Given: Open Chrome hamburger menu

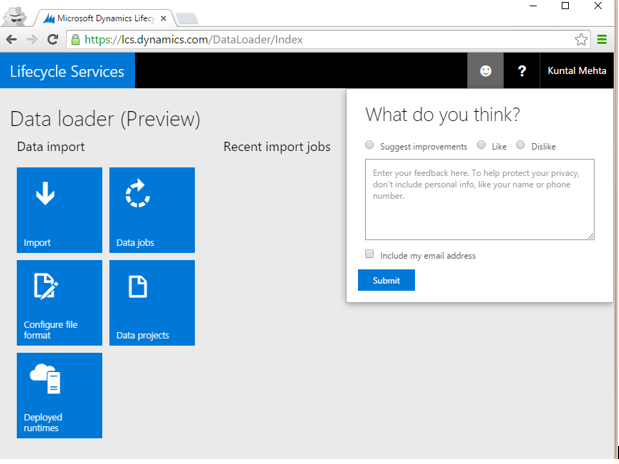Looking at the screenshot, I should 602,40.
